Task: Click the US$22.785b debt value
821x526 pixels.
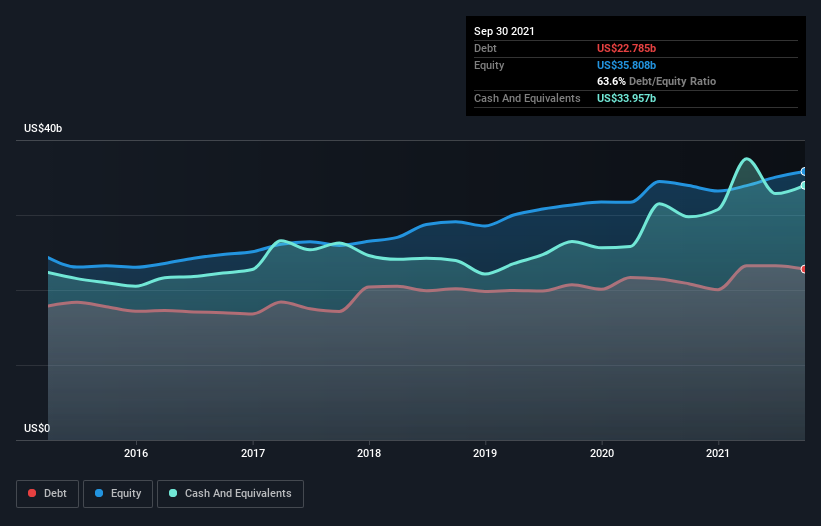Action: coord(626,48)
